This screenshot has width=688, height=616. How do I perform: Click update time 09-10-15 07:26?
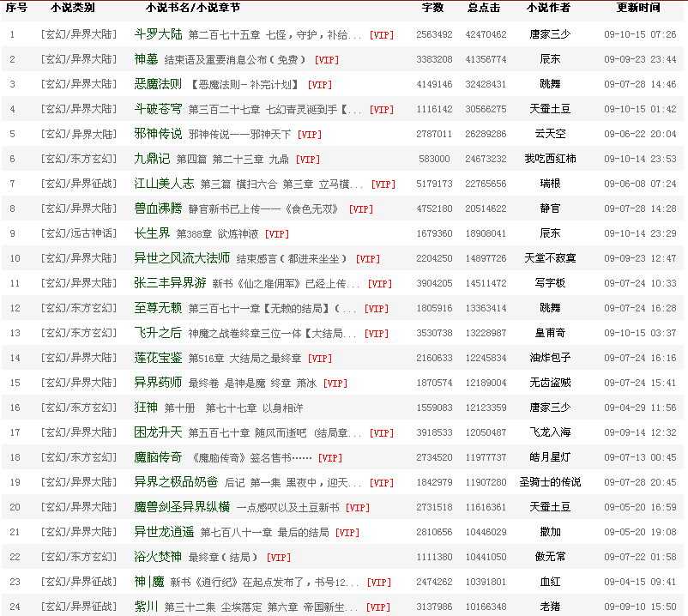pos(640,34)
